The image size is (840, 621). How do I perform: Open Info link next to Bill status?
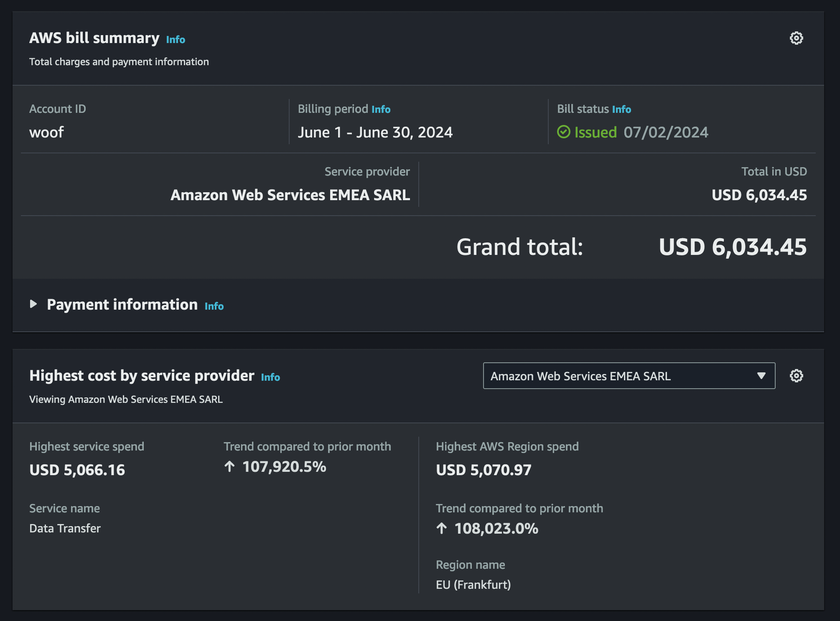pos(621,109)
